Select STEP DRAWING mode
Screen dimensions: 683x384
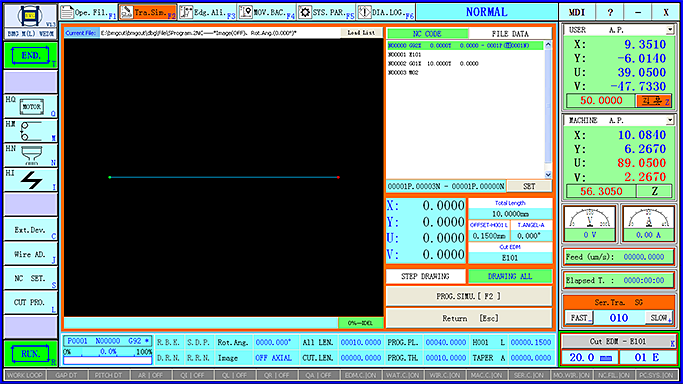pyautogui.click(x=425, y=276)
